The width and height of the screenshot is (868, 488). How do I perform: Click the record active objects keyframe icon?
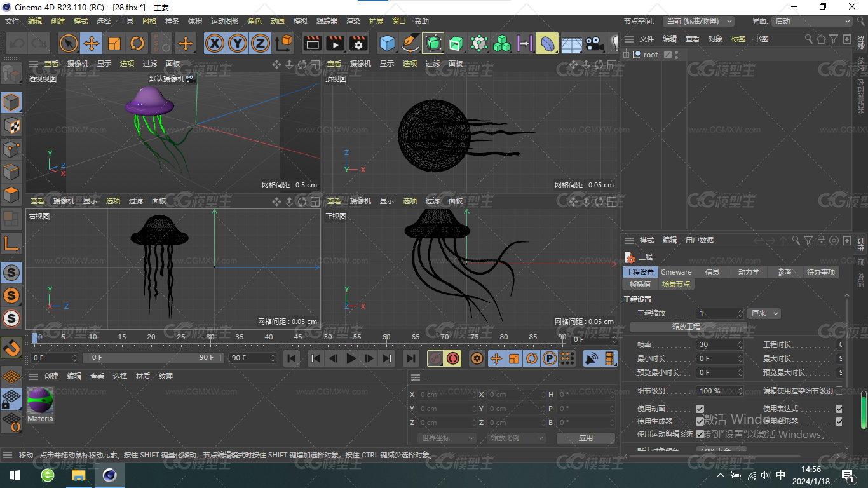(x=435, y=358)
